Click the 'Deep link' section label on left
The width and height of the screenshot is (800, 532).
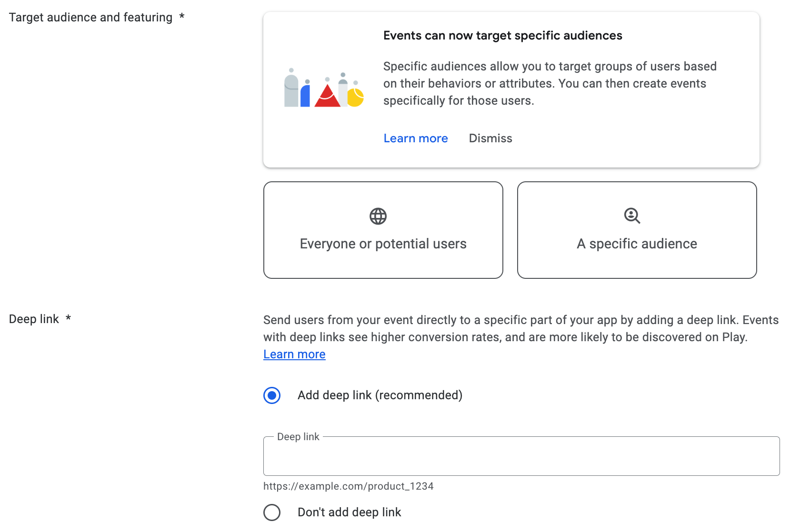(34, 319)
